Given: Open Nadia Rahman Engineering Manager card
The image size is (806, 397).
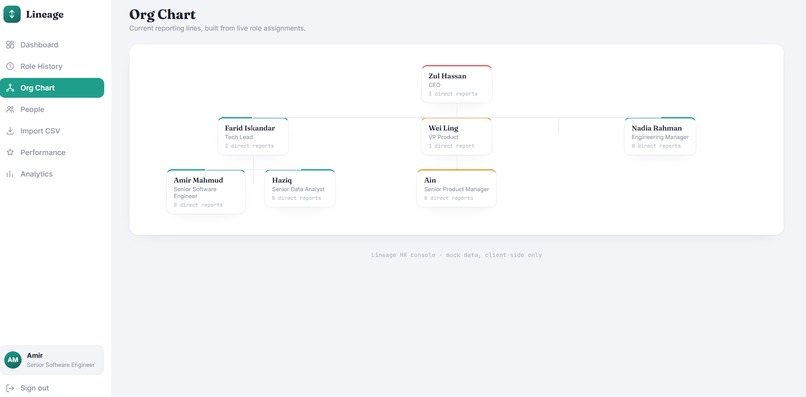Looking at the screenshot, I should click(660, 136).
